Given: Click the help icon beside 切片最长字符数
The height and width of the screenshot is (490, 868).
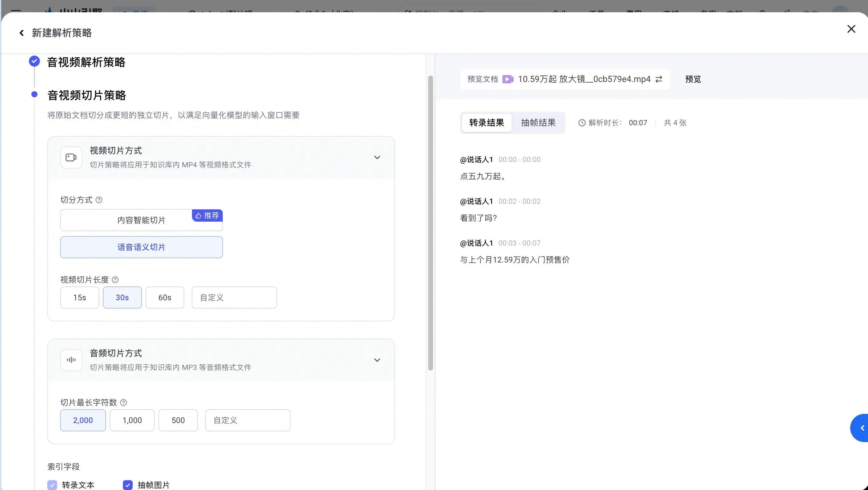Looking at the screenshot, I should pyautogui.click(x=123, y=402).
